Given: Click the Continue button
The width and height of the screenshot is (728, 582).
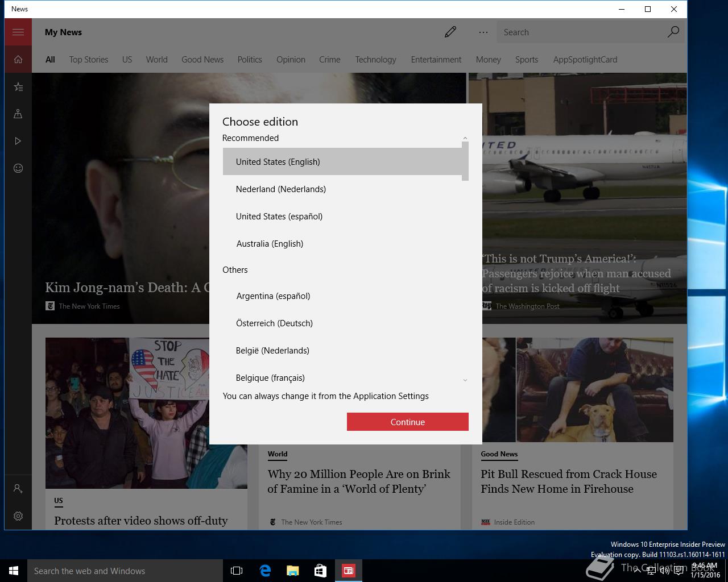Looking at the screenshot, I should point(408,422).
